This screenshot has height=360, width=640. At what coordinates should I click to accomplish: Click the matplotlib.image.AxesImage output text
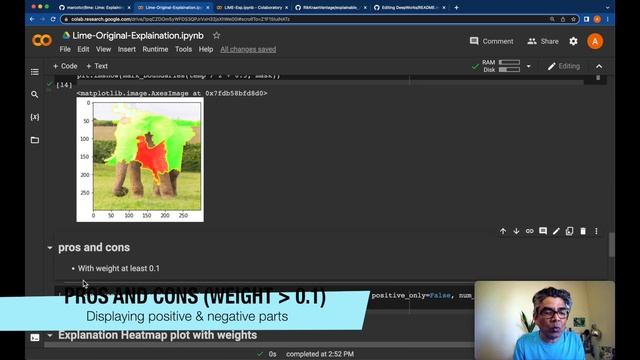(172, 93)
